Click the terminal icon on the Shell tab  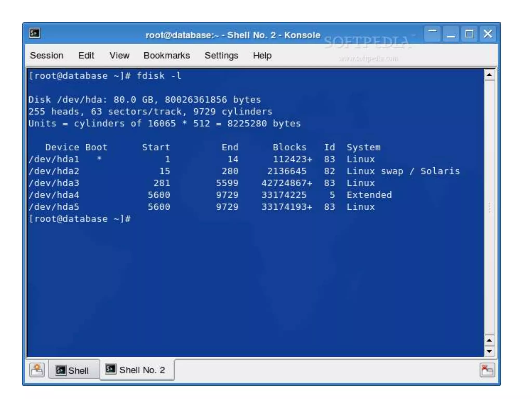pyautogui.click(x=61, y=370)
